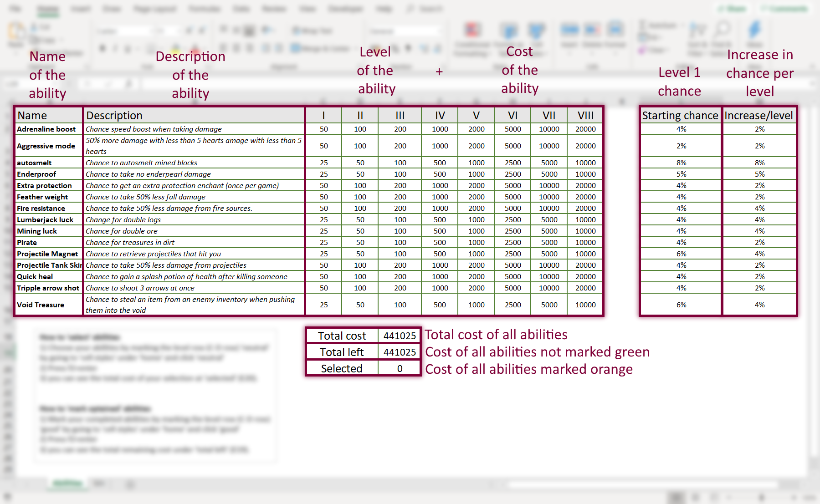The width and height of the screenshot is (820, 504).
Task: Open the Developer ribbon tab
Action: 345,9
